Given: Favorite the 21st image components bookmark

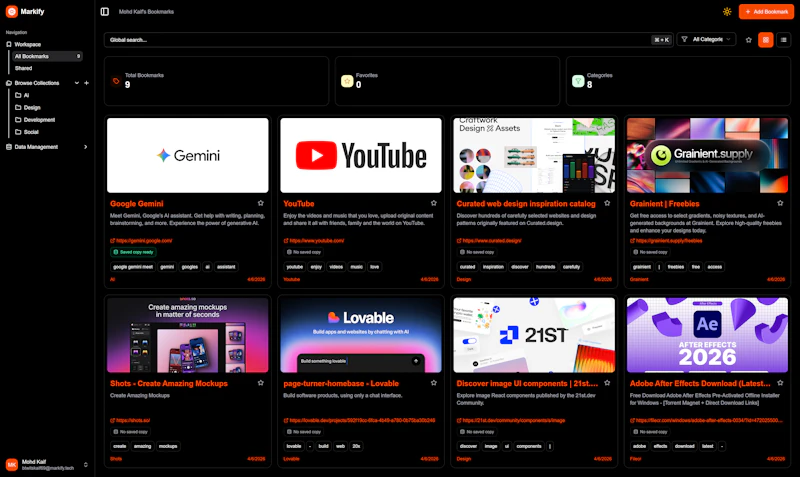Looking at the screenshot, I should 607,383.
